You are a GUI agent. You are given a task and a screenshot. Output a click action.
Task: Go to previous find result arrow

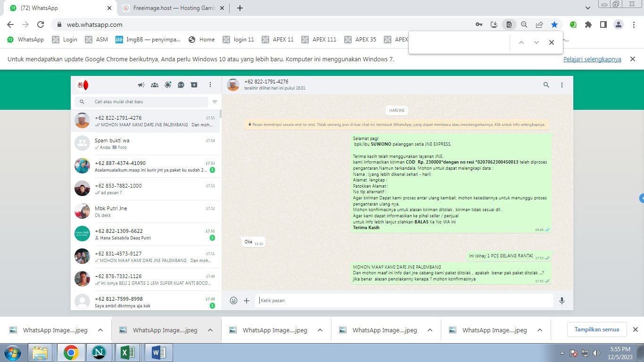pyautogui.click(x=521, y=42)
